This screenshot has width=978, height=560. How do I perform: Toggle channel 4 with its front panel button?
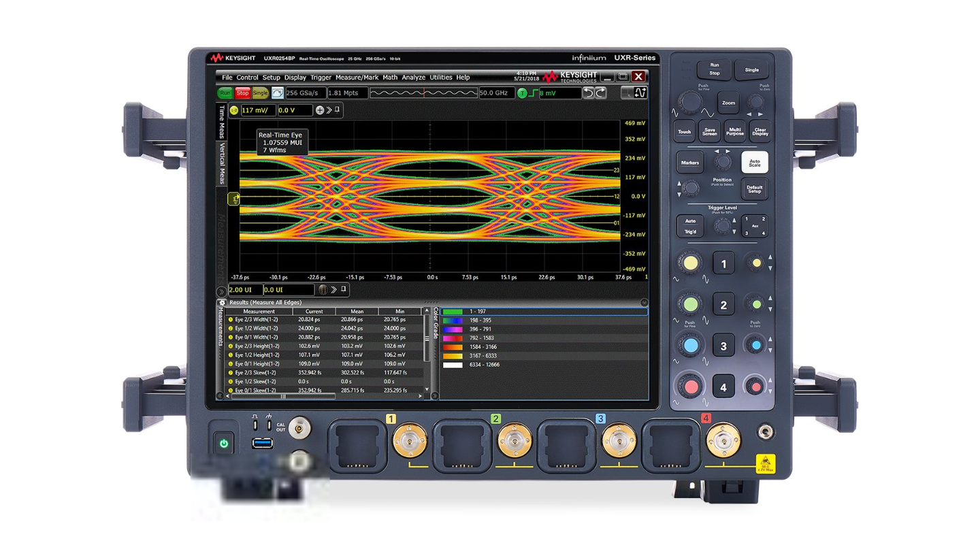point(723,386)
